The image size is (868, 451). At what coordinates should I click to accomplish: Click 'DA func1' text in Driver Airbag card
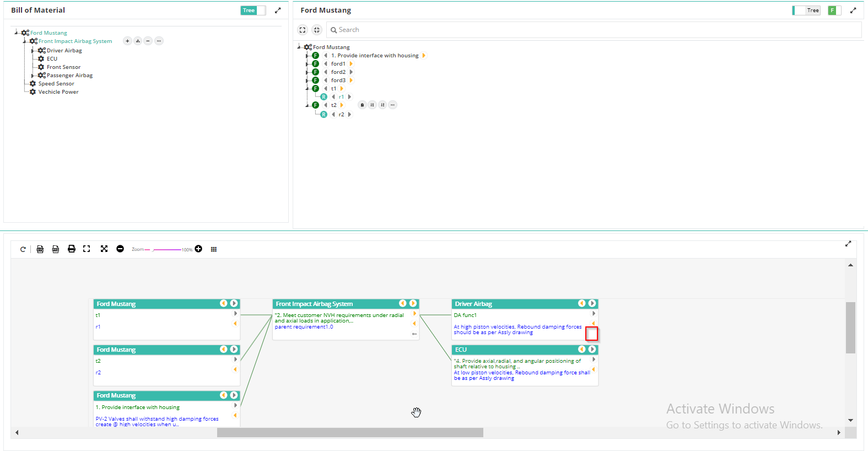click(465, 315)
